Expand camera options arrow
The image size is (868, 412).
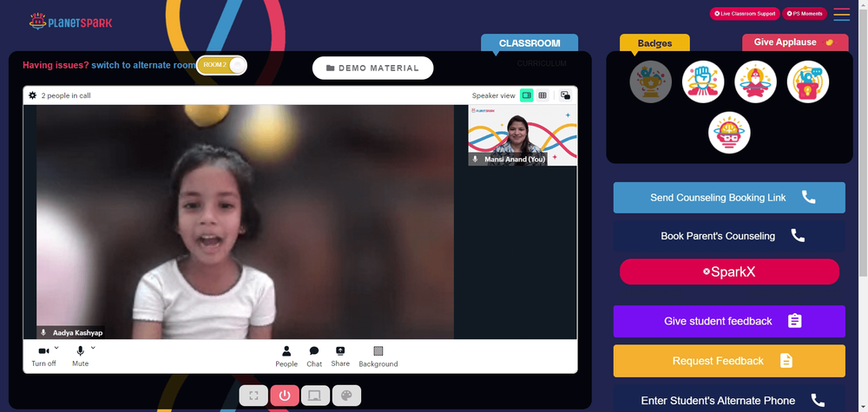[56, 348]
